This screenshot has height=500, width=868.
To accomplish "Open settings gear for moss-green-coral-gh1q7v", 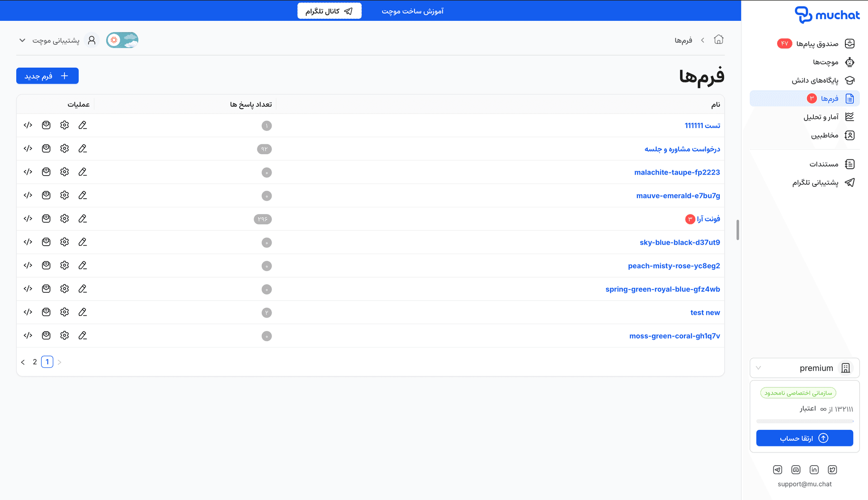I will [x=65, y=336].
